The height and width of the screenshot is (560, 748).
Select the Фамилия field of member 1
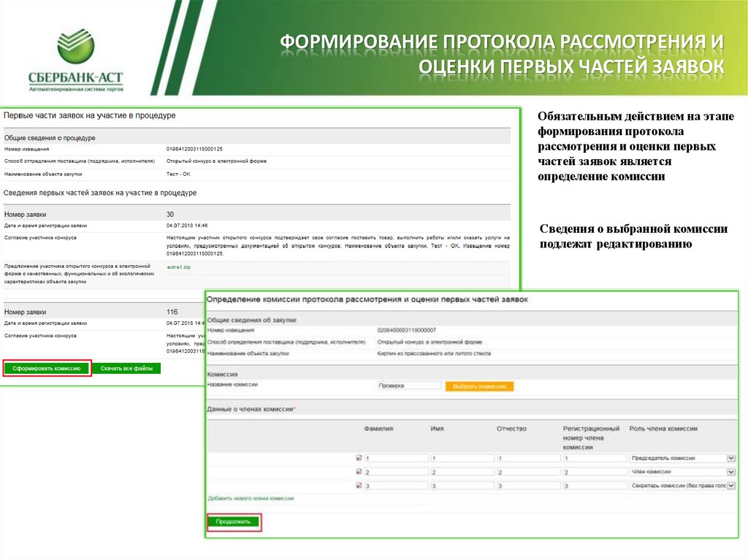coord(396,459)
